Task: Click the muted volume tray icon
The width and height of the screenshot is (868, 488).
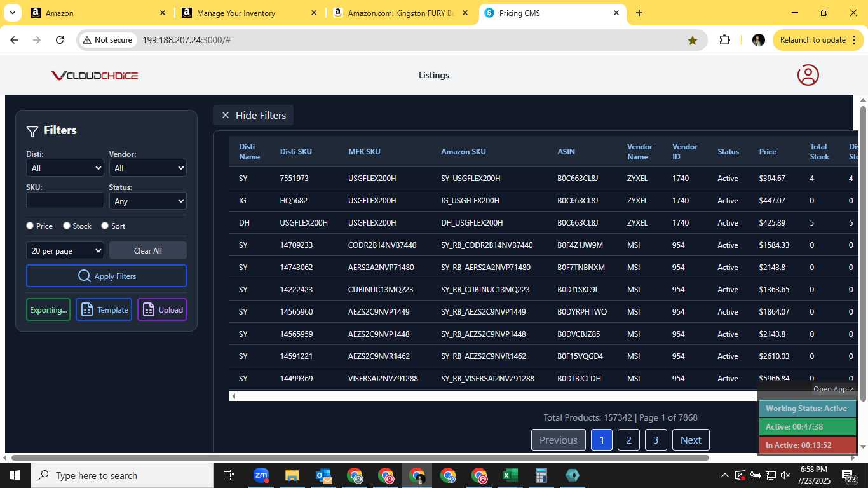Action: (785, 475)
